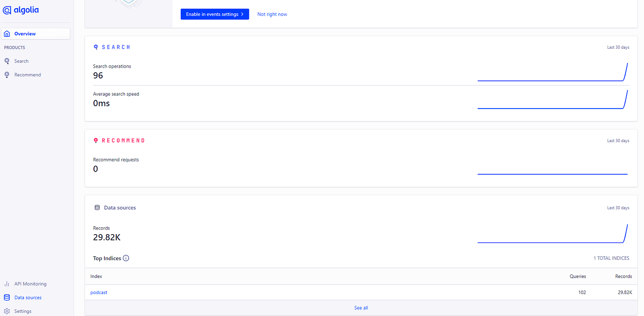
Task: Click the PRODUCTS sidebar section label
Action: pos(15,47)
